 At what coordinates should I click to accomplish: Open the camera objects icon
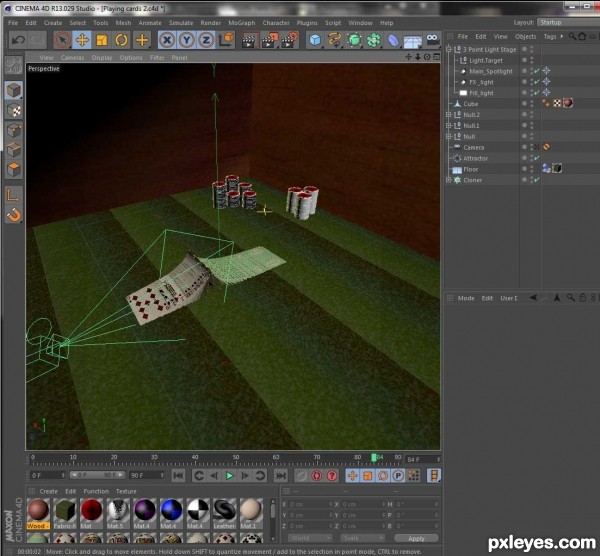click(x=433, y=39)
